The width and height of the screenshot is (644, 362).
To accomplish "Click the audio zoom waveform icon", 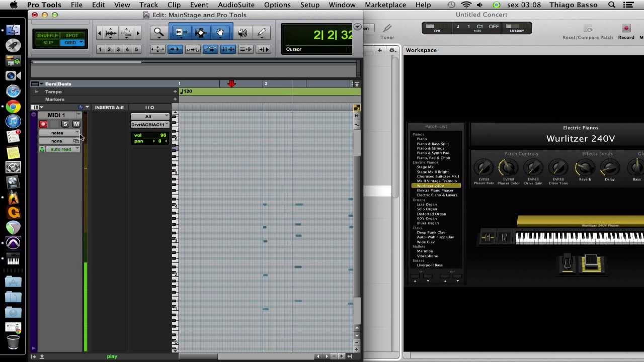I will tap(111, 33).
